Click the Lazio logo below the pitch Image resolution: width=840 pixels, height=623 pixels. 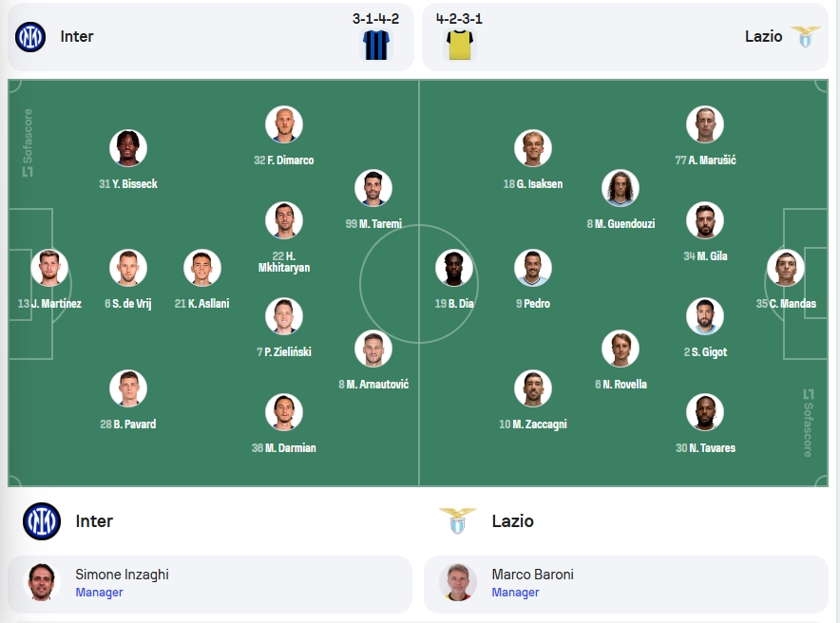click(x=457, y=521)
